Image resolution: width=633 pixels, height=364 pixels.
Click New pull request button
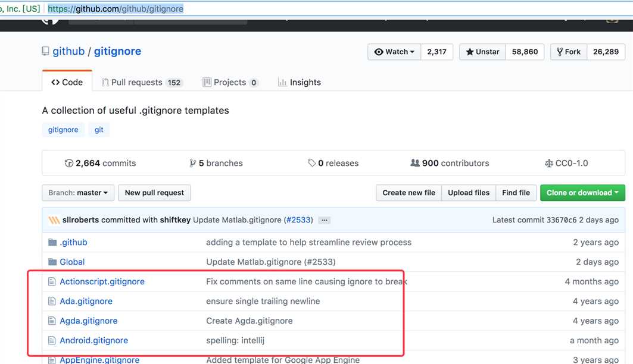tap(154, 193)
